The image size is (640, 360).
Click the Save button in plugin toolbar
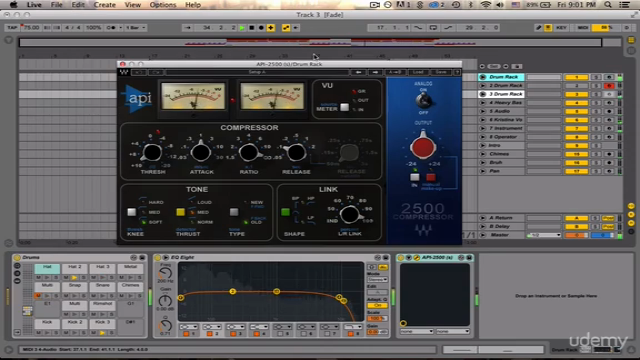441,72
